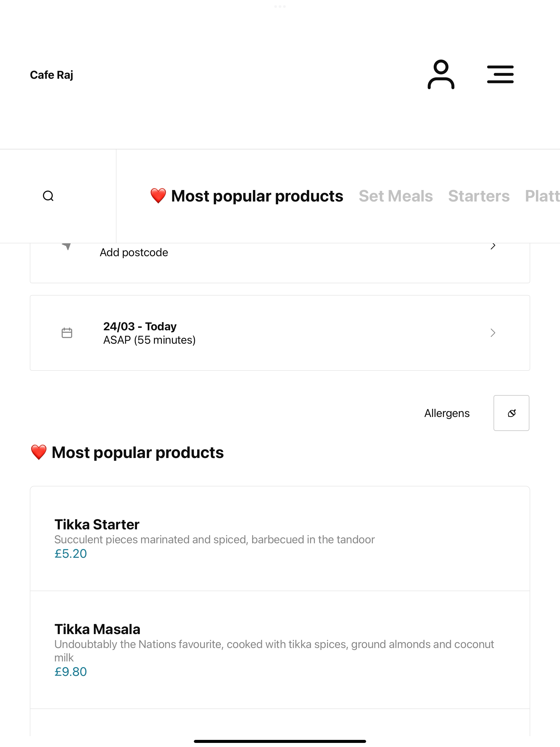
Task: Go to Cafe Raj home link
Action: pyautogui.click(x=51, y=75)
